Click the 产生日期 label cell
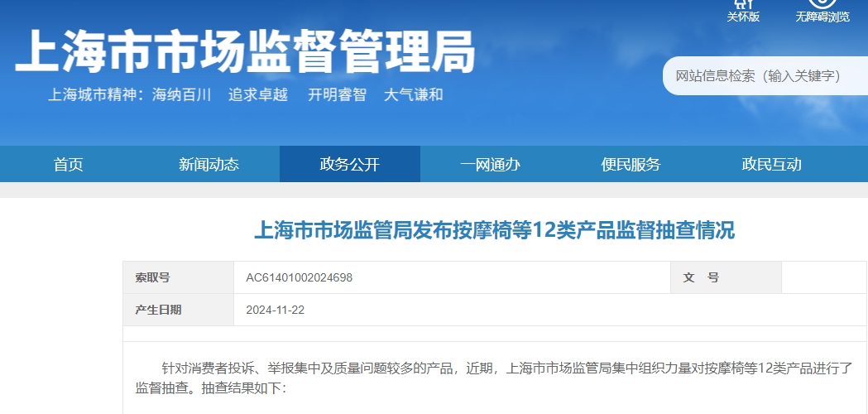868x414 pixels. [x=178, y=310]
